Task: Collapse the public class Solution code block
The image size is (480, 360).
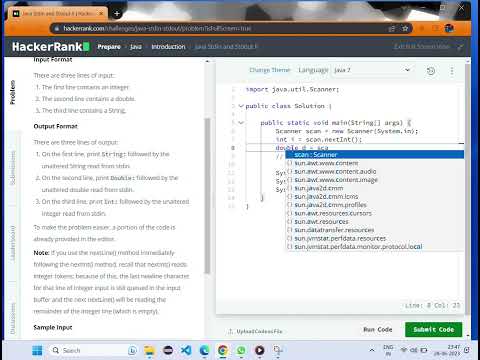Action: [x=241, y=106]
